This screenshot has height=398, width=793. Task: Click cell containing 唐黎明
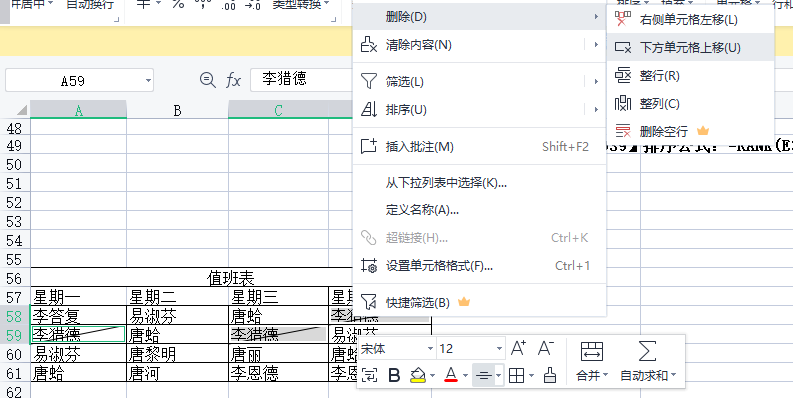(178, 354)
